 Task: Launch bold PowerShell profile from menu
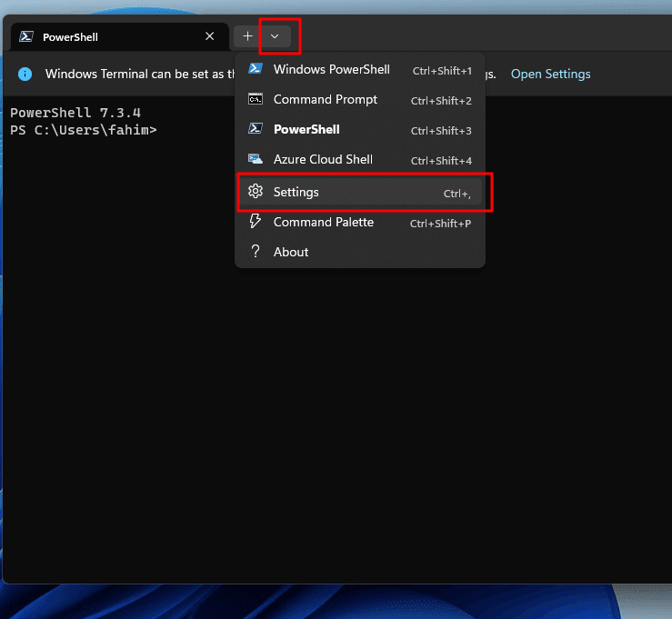(360, 130)
